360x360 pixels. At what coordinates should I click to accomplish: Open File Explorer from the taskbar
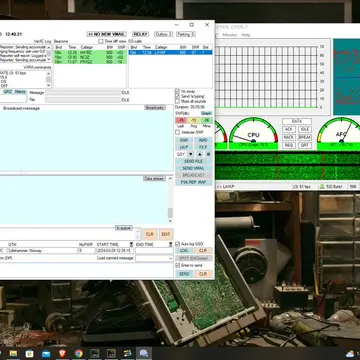(x=13, y=353)
